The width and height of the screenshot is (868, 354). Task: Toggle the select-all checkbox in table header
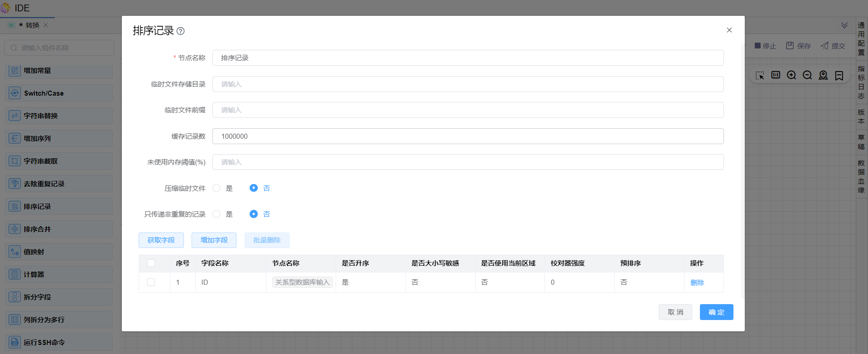[x=151, y=263]
